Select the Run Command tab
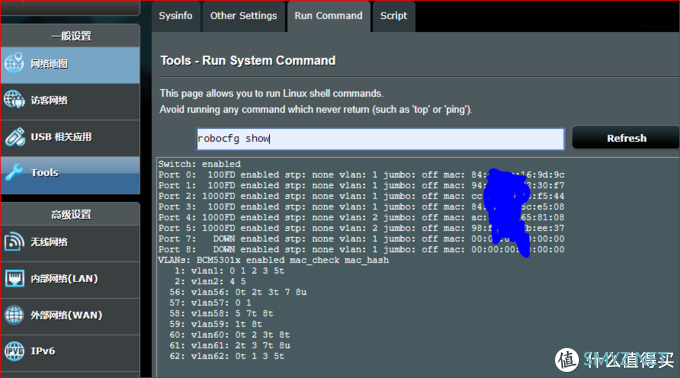This screenshot has width=680, height=378. (328, 16)
